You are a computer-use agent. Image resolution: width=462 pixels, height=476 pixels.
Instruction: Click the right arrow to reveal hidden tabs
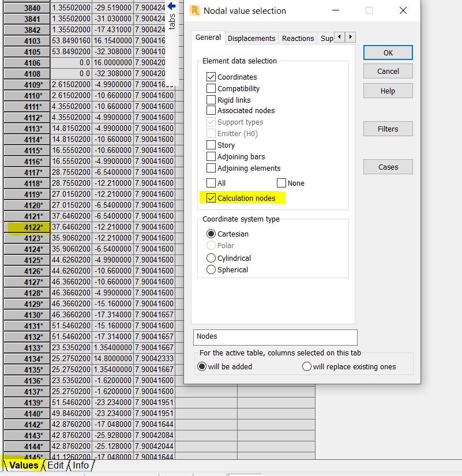click(350, 36)
